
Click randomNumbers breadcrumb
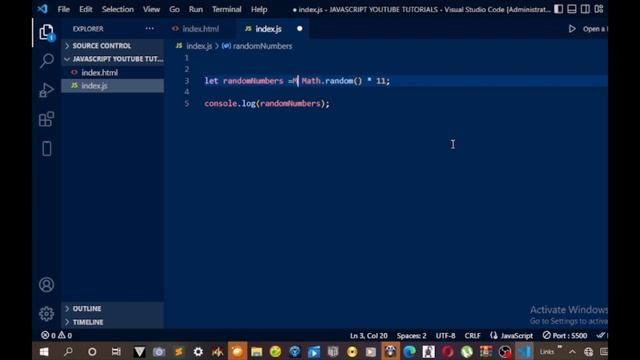click(x=258, y=46)
